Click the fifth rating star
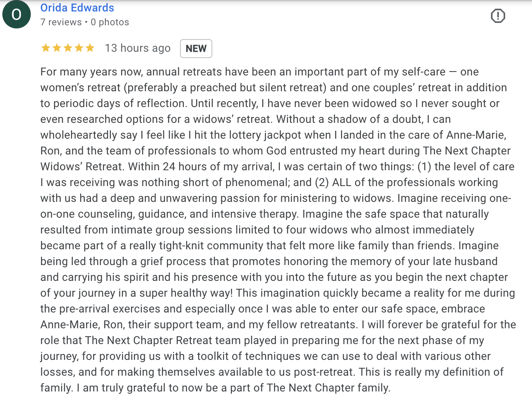Image resolution: width=532 pixels, height=397 pixels. point(90,48)
